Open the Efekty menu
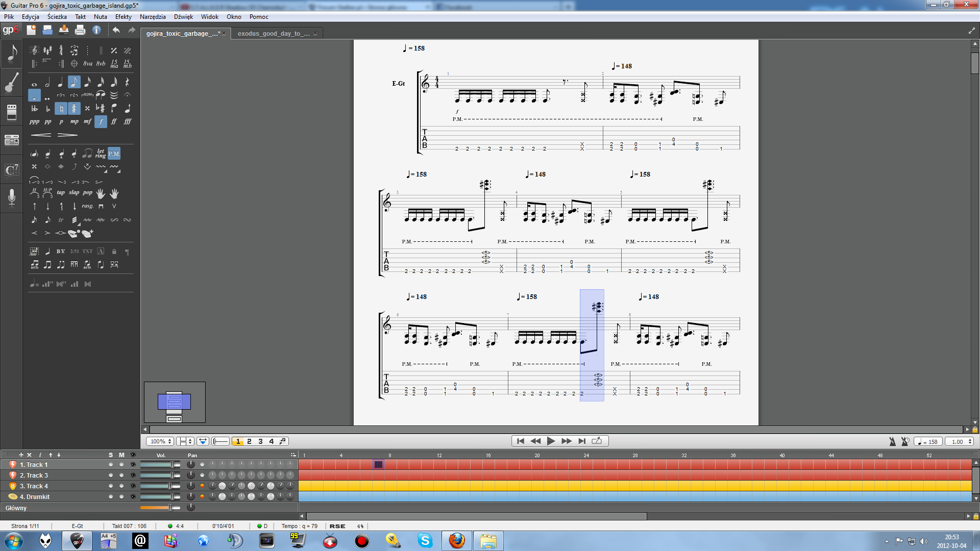The width and height of the screenshot is (980, 551). tap(123, 17)
